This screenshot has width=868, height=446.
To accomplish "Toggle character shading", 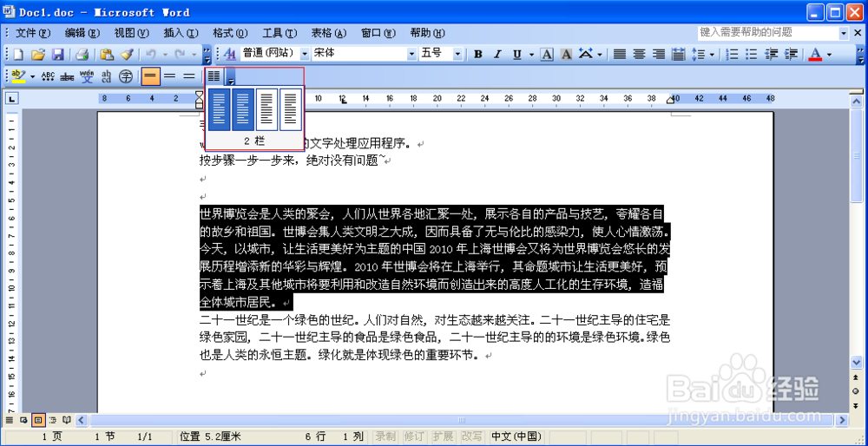I will pos(566,54).
